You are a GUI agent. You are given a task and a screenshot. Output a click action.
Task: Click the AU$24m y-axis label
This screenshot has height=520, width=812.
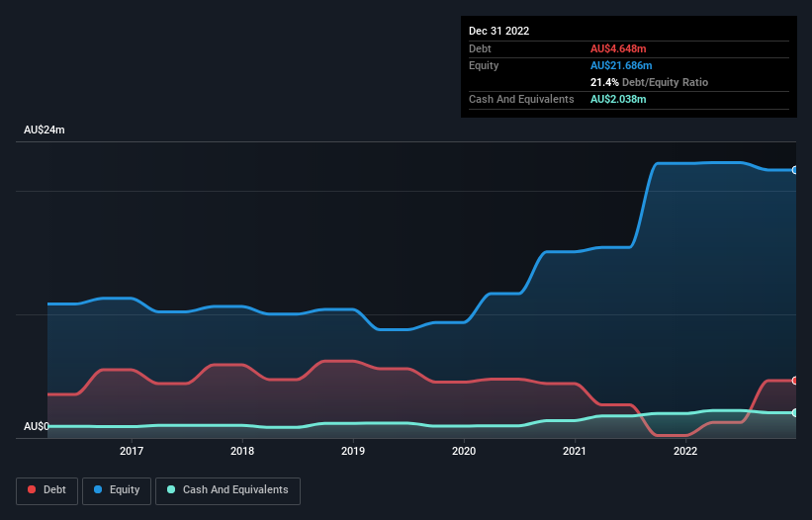click(45, 130)
